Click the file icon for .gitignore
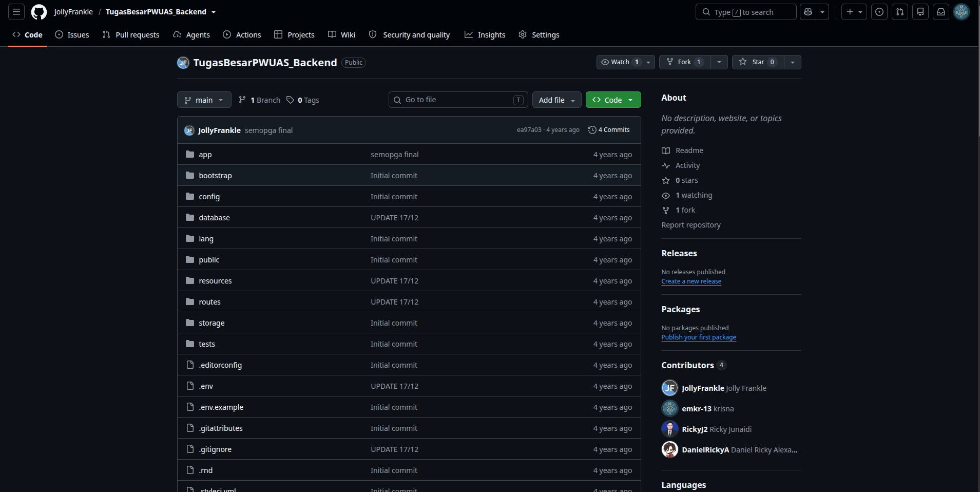 (190, 449)
